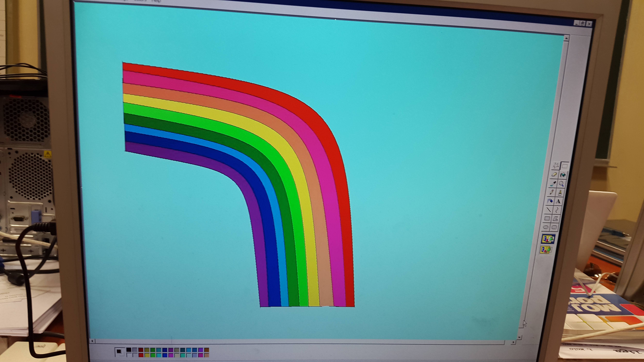This screenshot has width=644, height=362.
Task: Select the Rounded Rectangle tool
Action: (x=554, y=227)
